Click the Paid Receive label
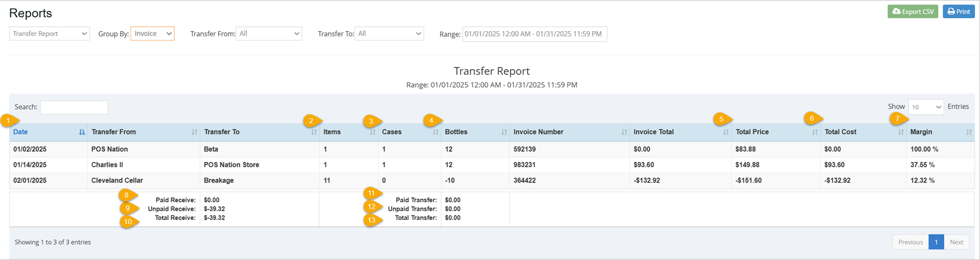The height and width of the screenshot is (260, 980). click(x=175, y=200)
